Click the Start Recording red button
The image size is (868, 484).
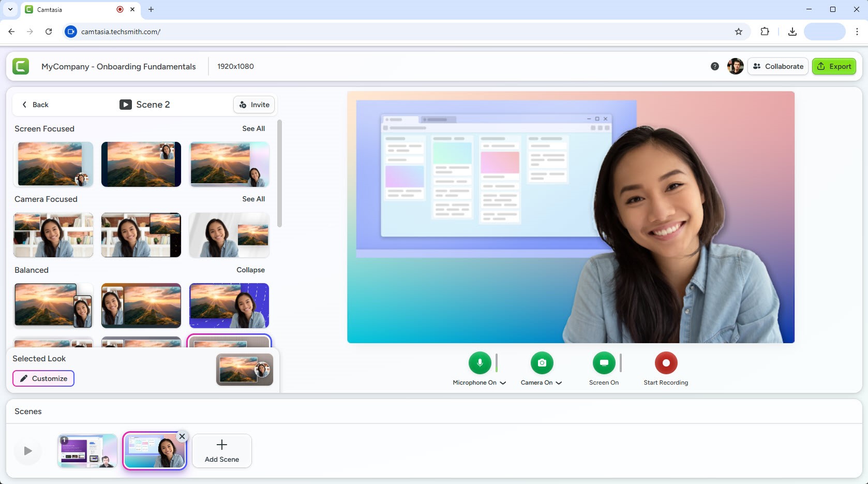(x=666, y=363)
